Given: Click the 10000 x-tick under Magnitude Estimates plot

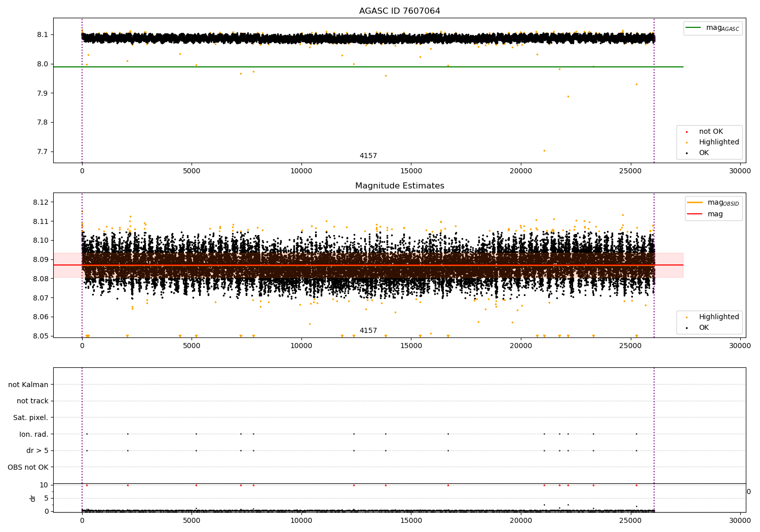Looking at the screenshot, I should click(301, 346).
